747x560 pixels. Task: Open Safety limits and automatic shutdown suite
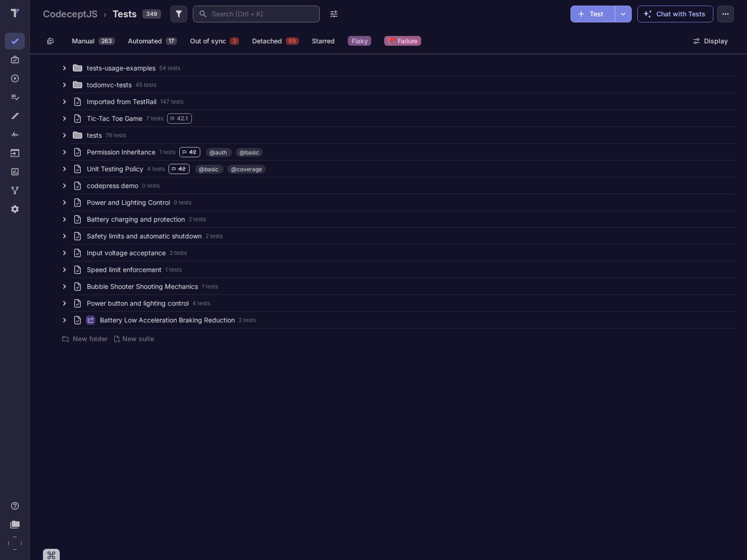144,236
